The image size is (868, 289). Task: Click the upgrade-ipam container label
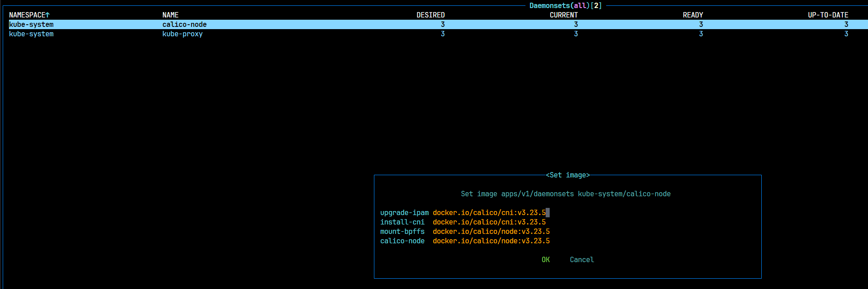pos(404,213)
